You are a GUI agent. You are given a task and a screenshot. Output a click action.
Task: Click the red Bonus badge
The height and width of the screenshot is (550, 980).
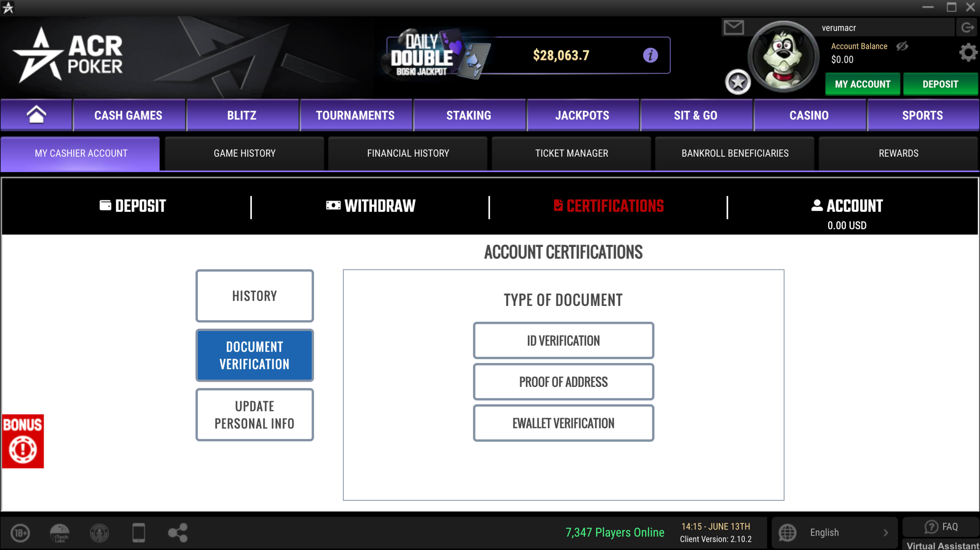point(23,441)
